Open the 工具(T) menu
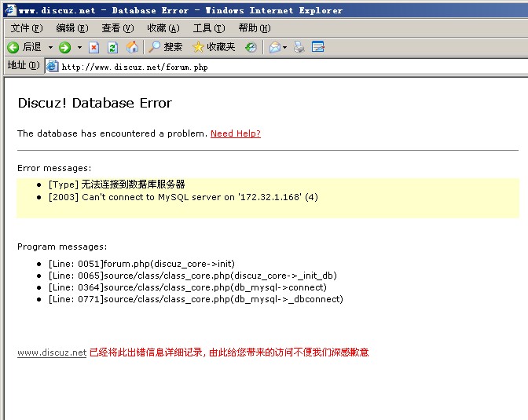This screenshot has width=528, height=420. (209, 28)
